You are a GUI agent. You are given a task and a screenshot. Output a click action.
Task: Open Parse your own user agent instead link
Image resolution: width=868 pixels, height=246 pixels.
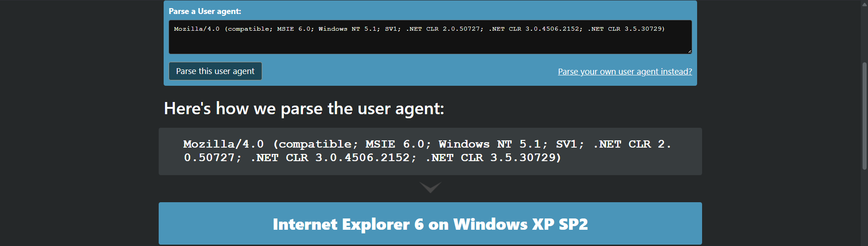[625, 72]
